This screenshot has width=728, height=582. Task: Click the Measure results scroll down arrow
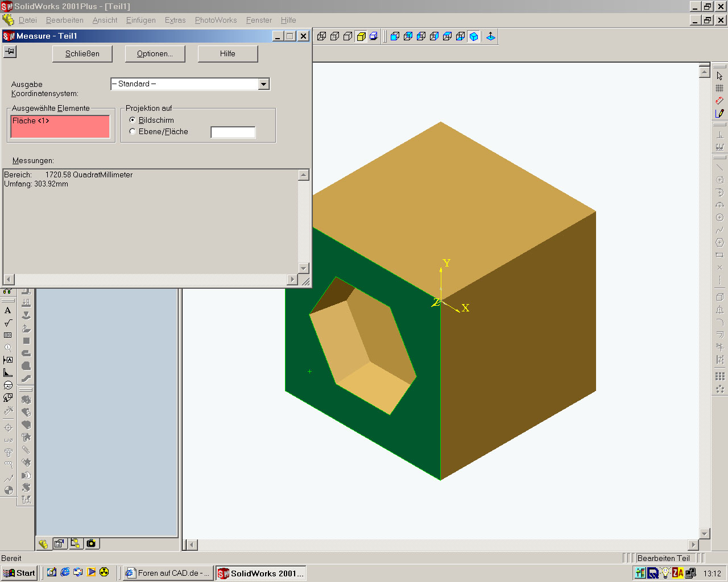[x=304, y=268]
